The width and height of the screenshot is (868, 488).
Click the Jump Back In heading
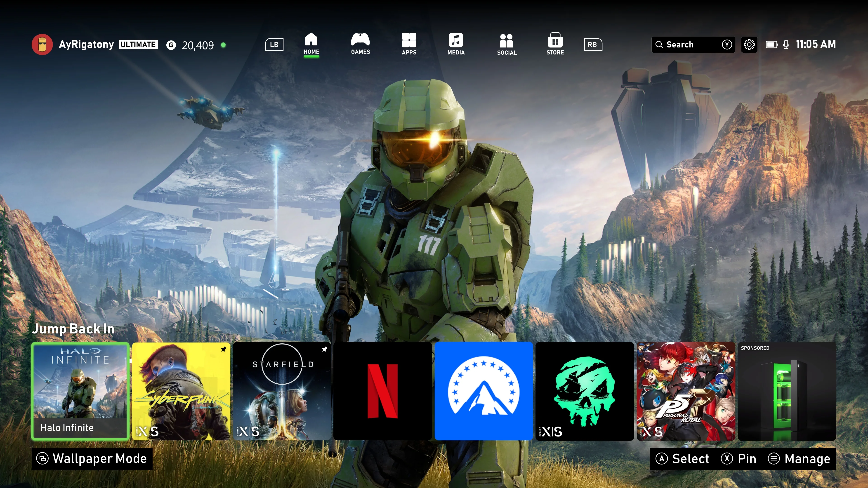[x=73, y=329]
